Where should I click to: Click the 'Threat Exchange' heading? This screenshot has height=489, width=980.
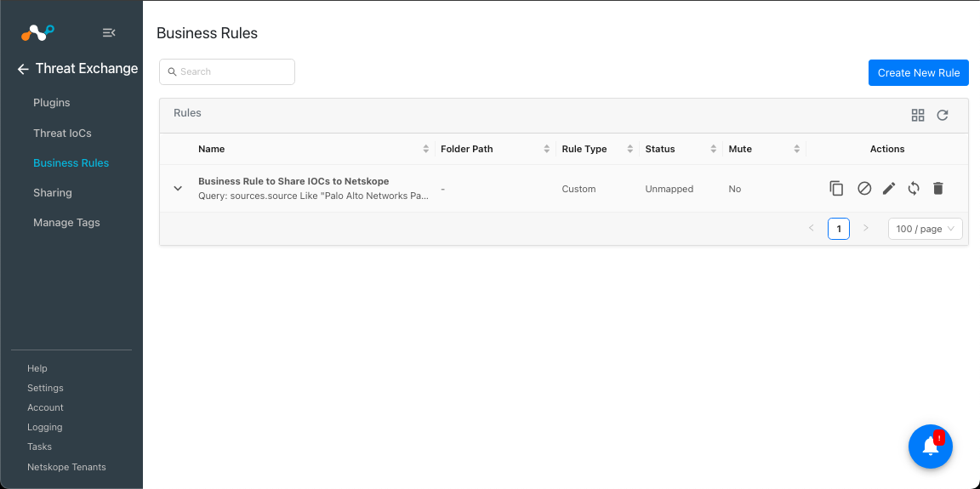coord(87,69)
